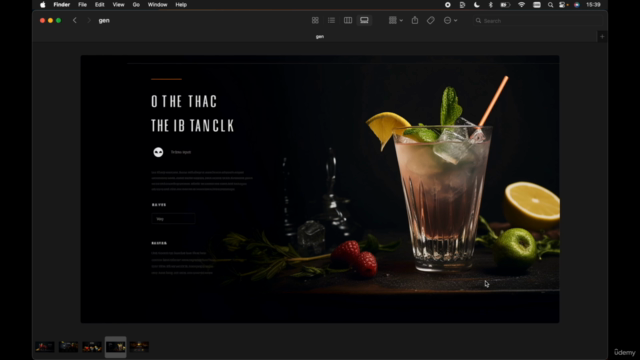Switch to column view
The height and width of the screenshot is (360, 640).
(348, 20)
